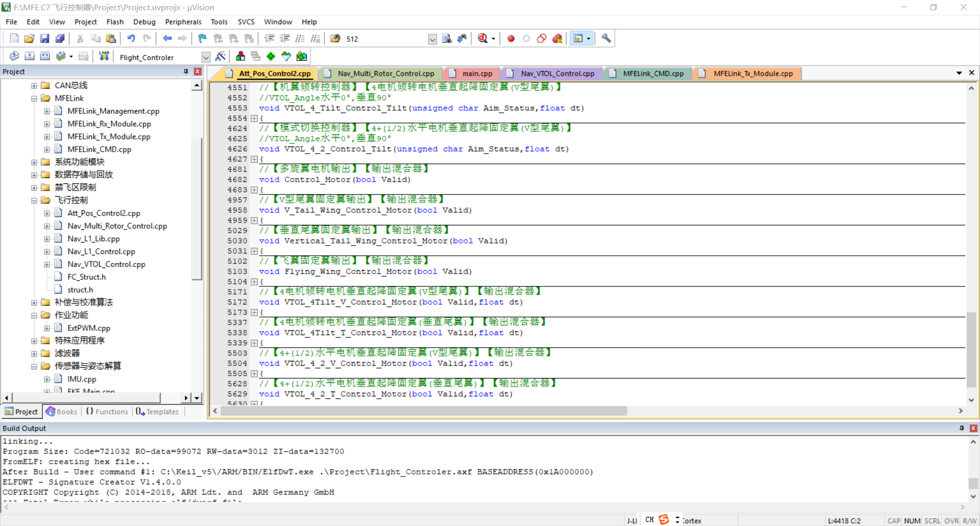
Task: Switch to the Functions panel tab
Action: coord(107,412)
